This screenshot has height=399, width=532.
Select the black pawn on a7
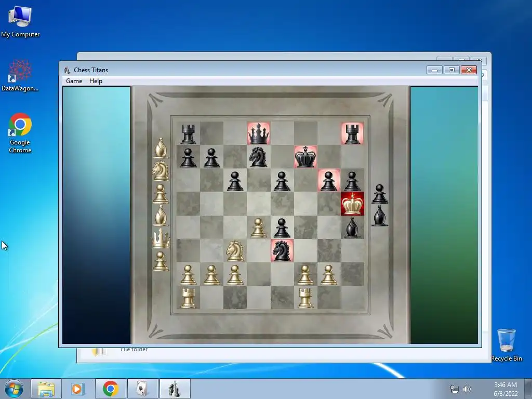point(188,158)
